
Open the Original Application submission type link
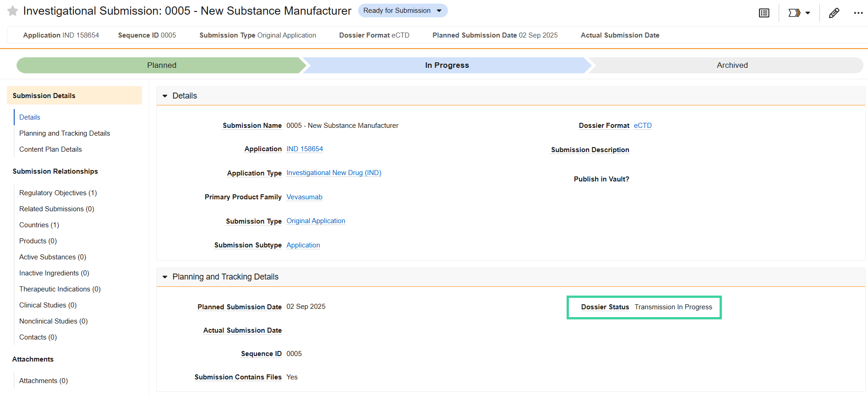tap(316, 221)
